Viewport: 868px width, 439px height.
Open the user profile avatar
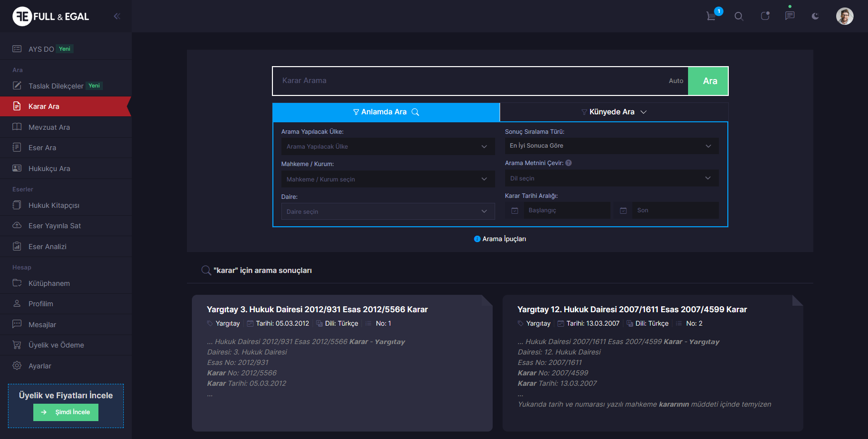(844, 16)
